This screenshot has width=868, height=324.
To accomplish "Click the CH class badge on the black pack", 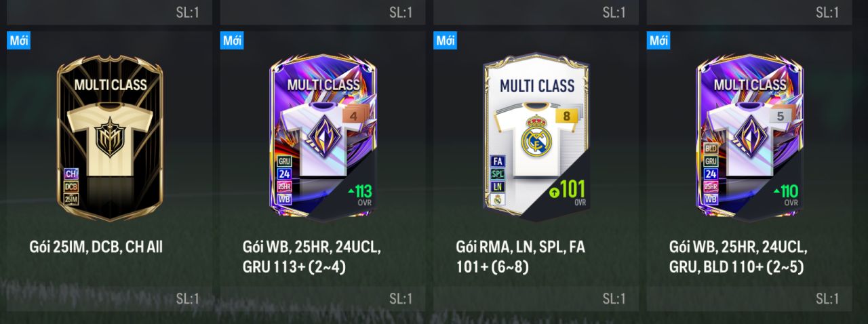I will [x=71, y=174].
